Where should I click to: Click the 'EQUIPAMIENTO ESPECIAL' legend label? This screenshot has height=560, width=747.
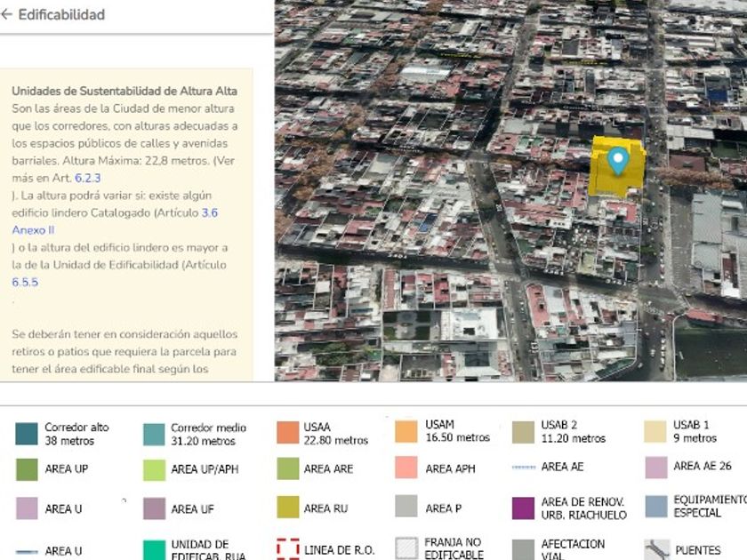710,506
